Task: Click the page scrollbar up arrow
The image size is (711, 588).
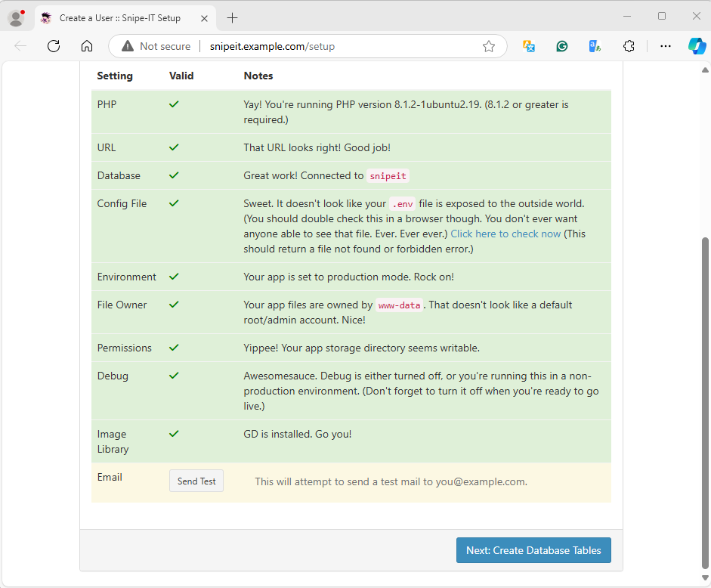Action: (705, 70)
